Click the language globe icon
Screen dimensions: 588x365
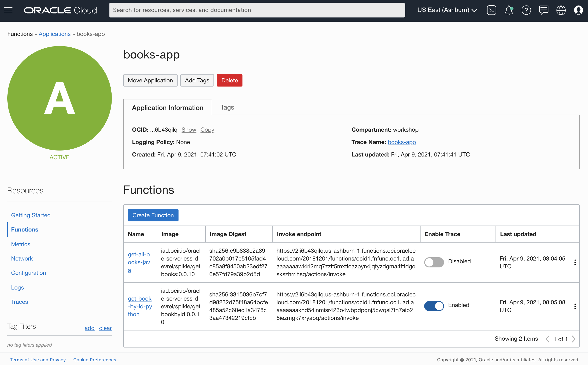point(561,10)
